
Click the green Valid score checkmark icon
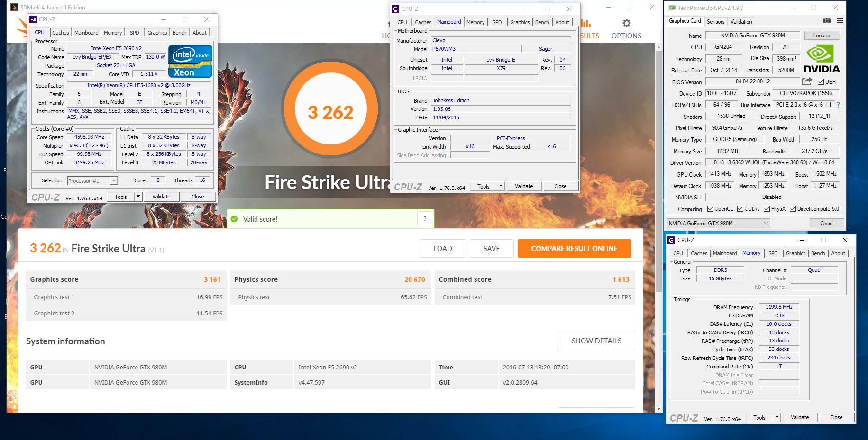pyautogui.click(x=234, y=219)
